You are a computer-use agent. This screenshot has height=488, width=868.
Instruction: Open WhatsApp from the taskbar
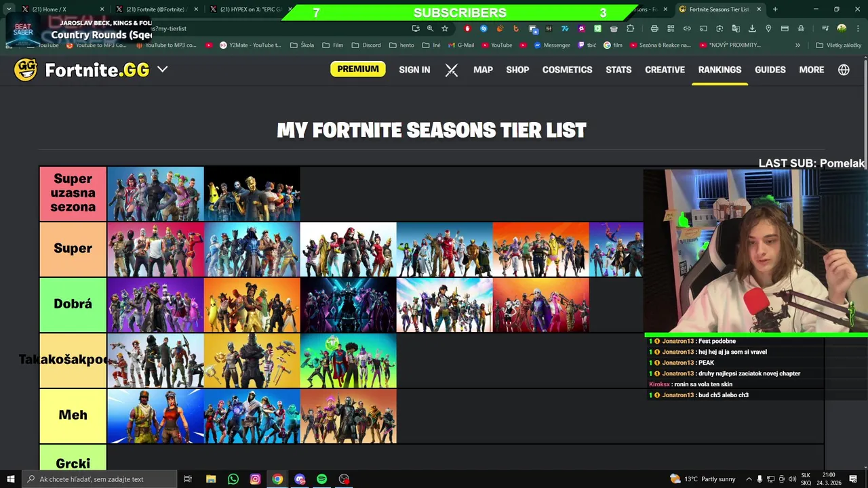pos(233,479)
